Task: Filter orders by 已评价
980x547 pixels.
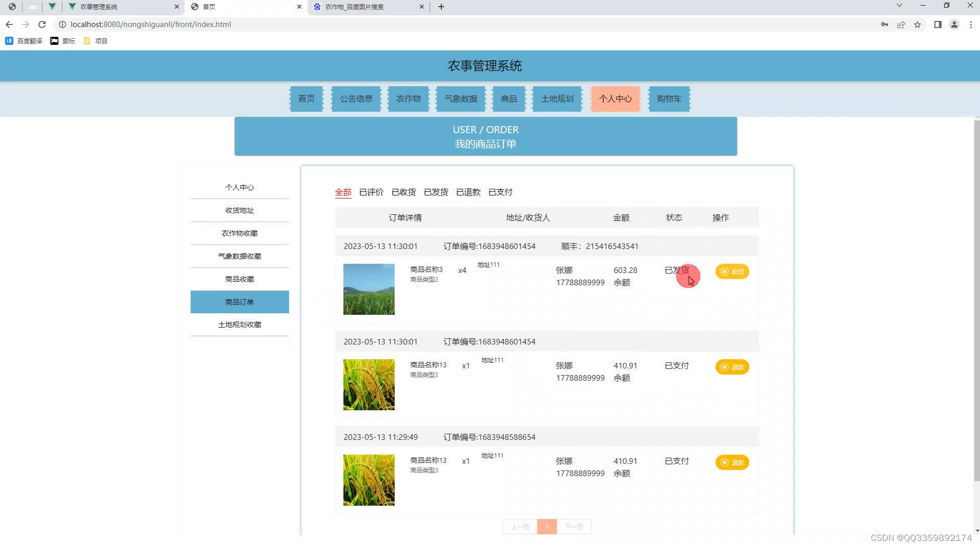Action: (x=371, y=192)
